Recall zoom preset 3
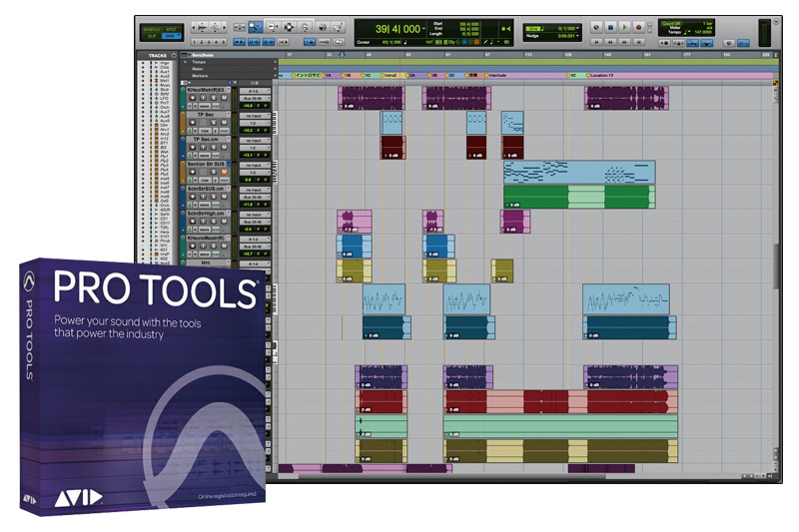Viewport: 799px width, 532px height. pos(209,42)
